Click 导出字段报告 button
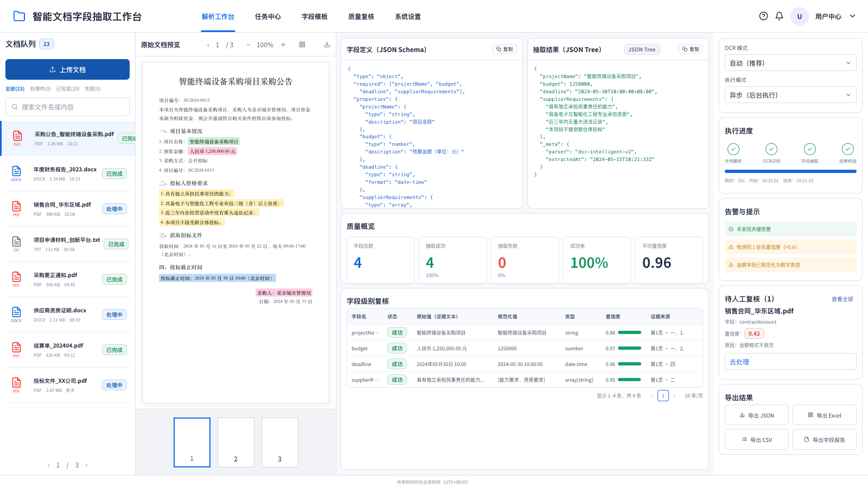The height and width of the screenshot is (488, 868). (x=825, y=440)
